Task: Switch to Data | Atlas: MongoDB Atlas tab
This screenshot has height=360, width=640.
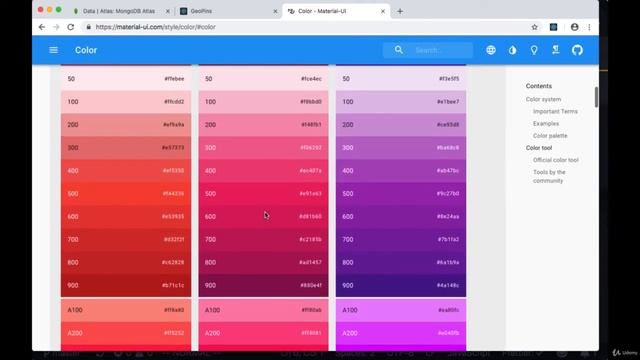Action: (x=120, y=11)
